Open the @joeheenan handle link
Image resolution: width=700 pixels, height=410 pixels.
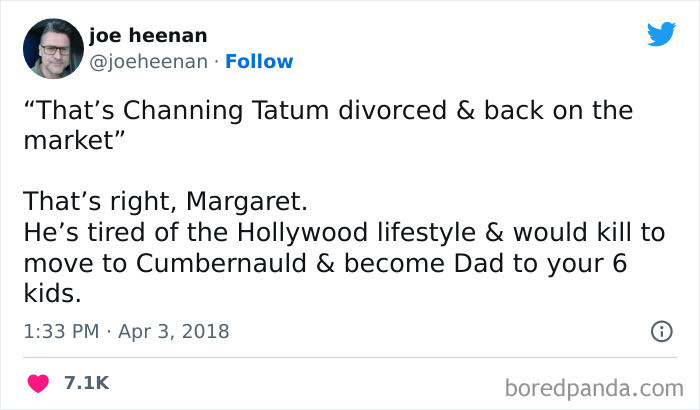149,62
